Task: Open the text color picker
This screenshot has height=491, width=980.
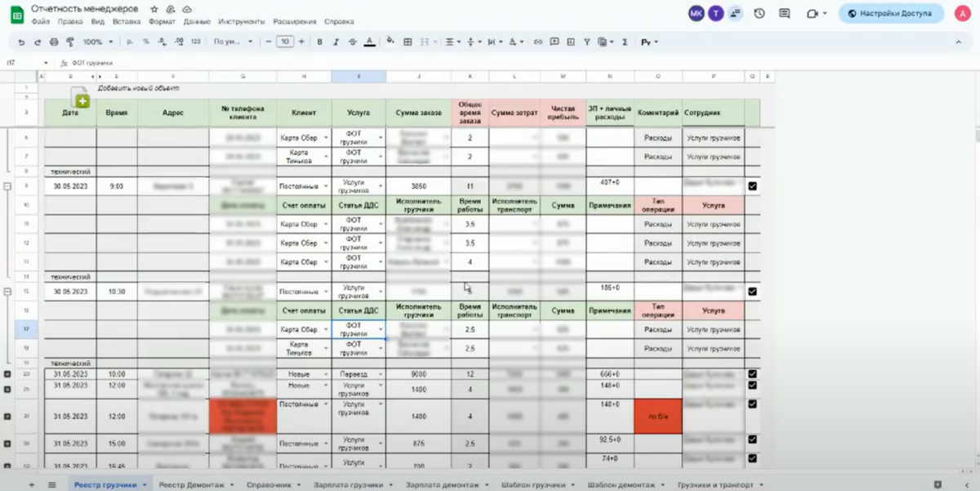Action: point(369,42)
